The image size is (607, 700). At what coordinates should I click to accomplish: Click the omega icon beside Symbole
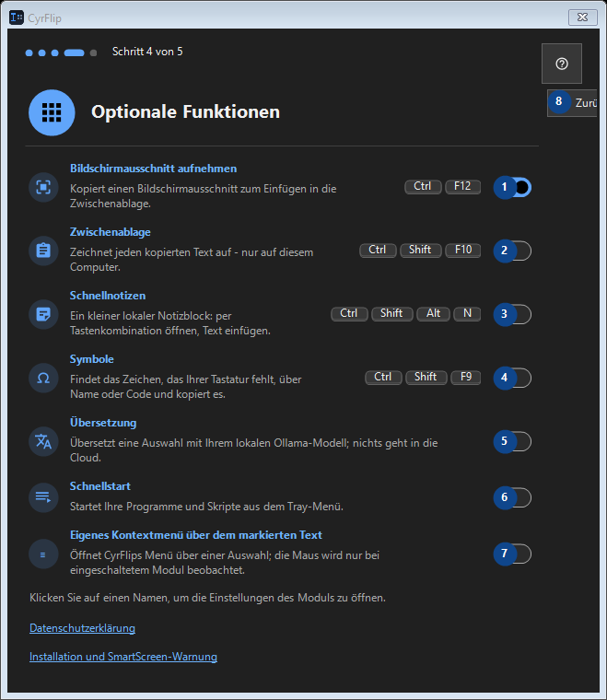(x=43, y=379)
